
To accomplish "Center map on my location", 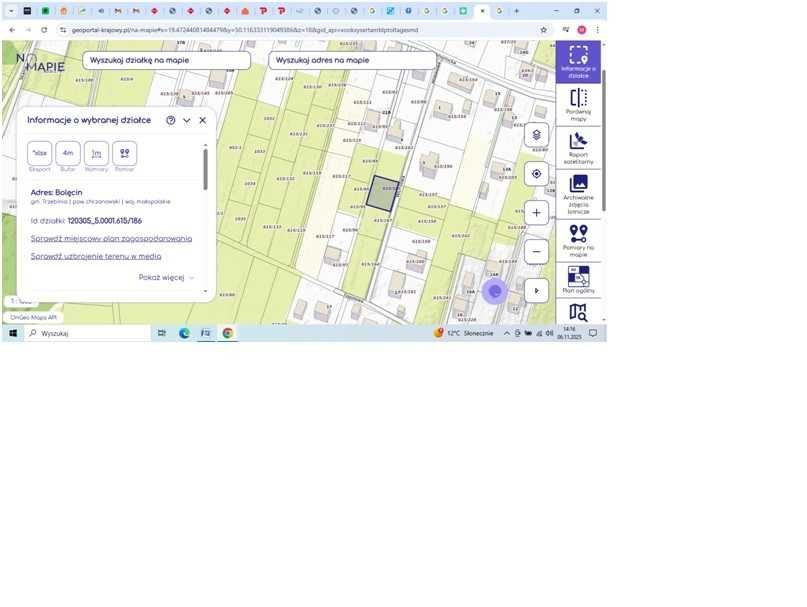I will point(536,174).
